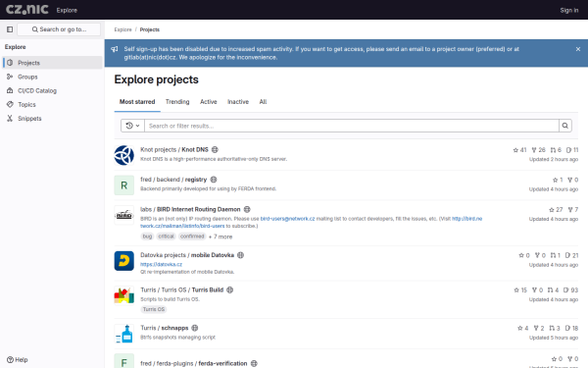Viewport: 588px width, 368px height.
Task: Open Projects in the sidebar
Action: point(53,63)
